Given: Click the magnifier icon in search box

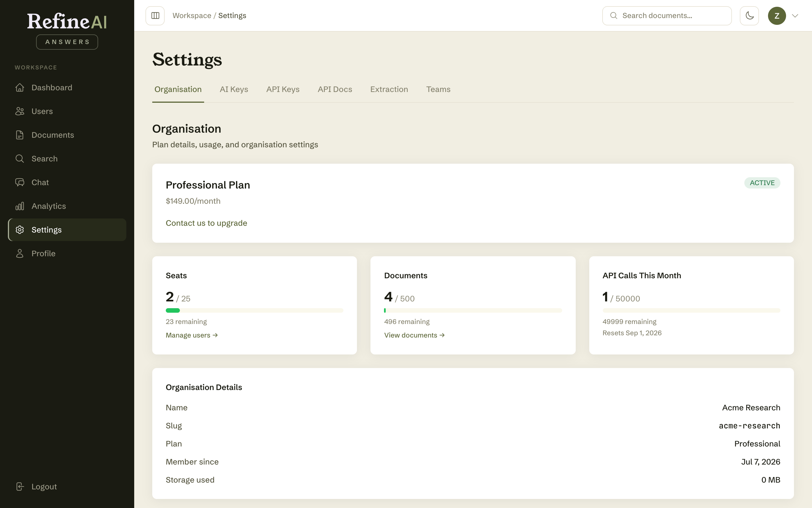Looking at the screenshot, I should pos(614,16).
